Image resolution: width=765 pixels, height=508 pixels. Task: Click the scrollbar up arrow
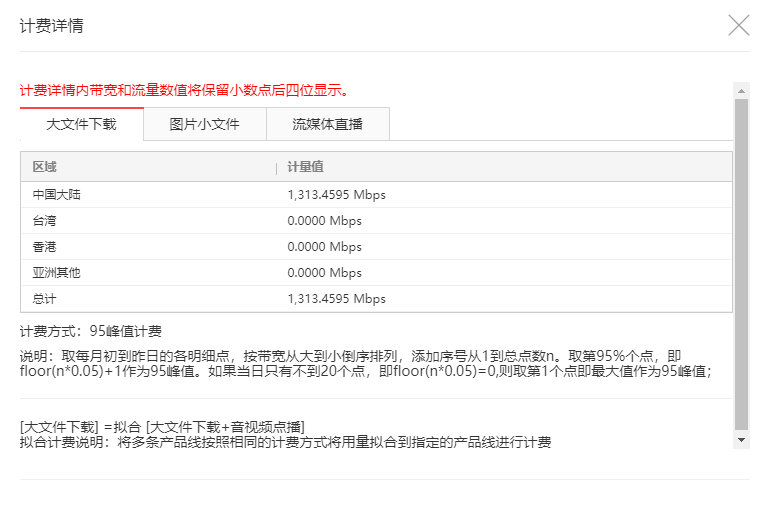pos(741,90)
